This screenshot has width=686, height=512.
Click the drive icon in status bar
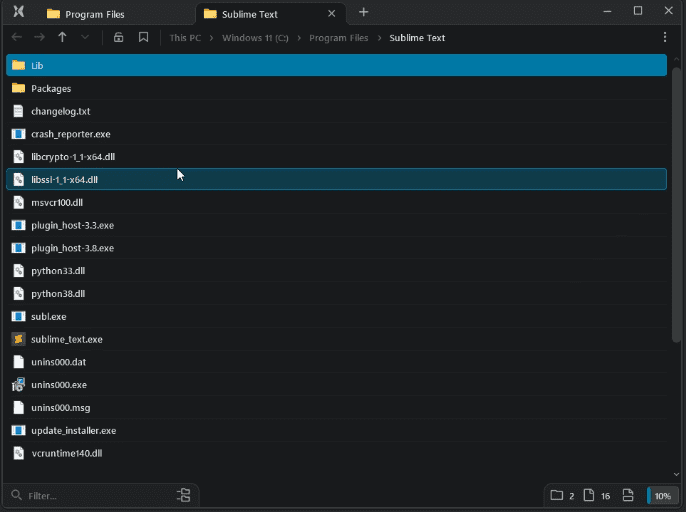pyautogui.click(x=628, y=495)
